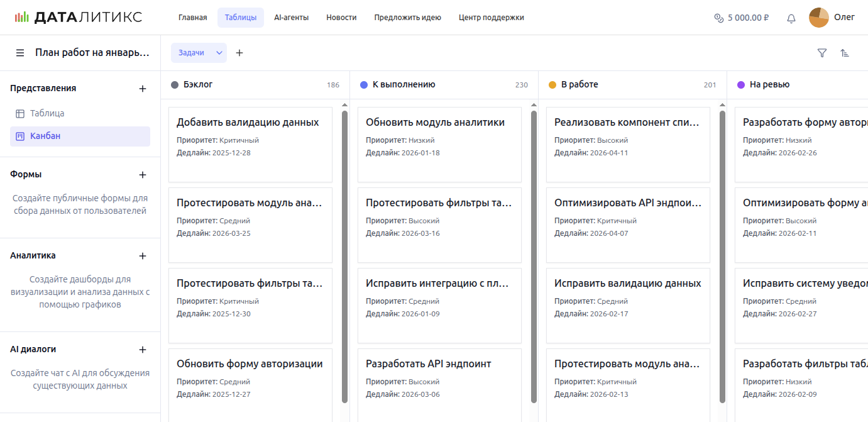Click the ДАТАЛИТИКС logo

click(79, 18)
